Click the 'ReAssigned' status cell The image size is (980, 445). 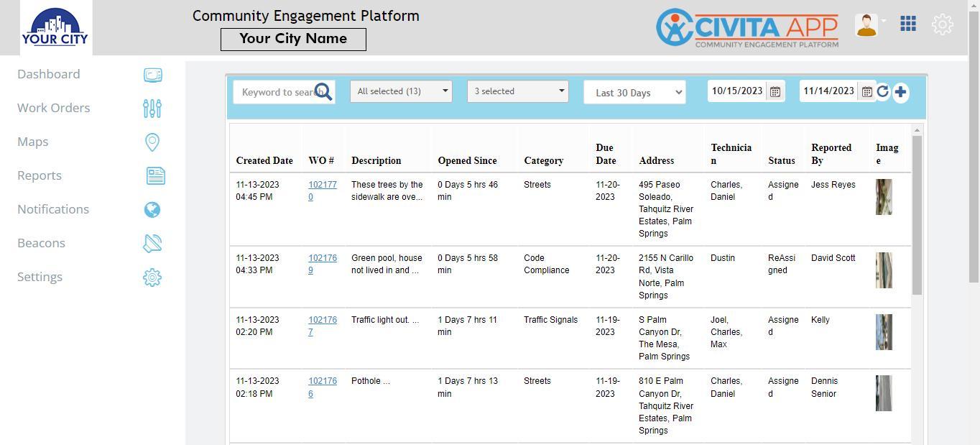pos(782,264)
